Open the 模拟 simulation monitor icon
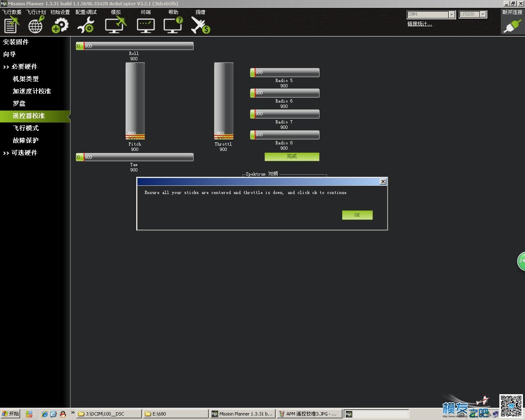Image resolution: width=525 pixels, height=420 pixels. pos(116,25)
